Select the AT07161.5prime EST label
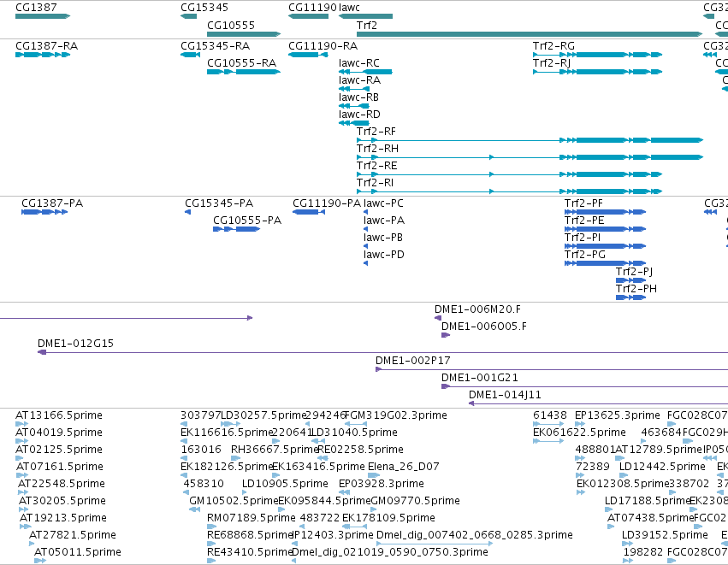 point(60,467)
